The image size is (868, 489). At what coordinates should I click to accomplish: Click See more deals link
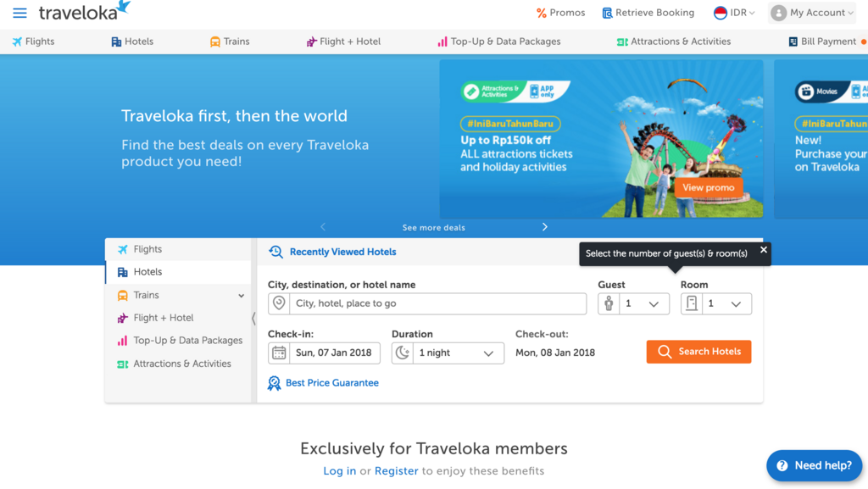click(x=433, y=227)
